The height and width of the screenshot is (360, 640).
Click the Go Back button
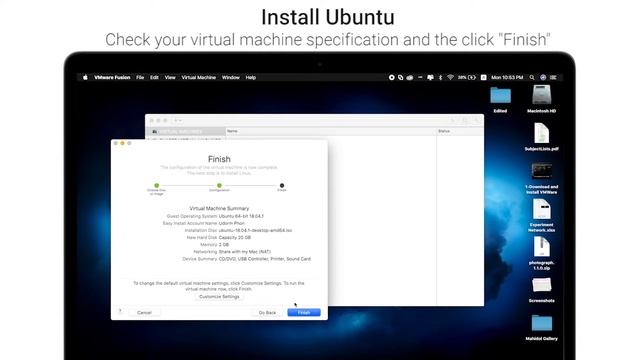click(267, 312)
